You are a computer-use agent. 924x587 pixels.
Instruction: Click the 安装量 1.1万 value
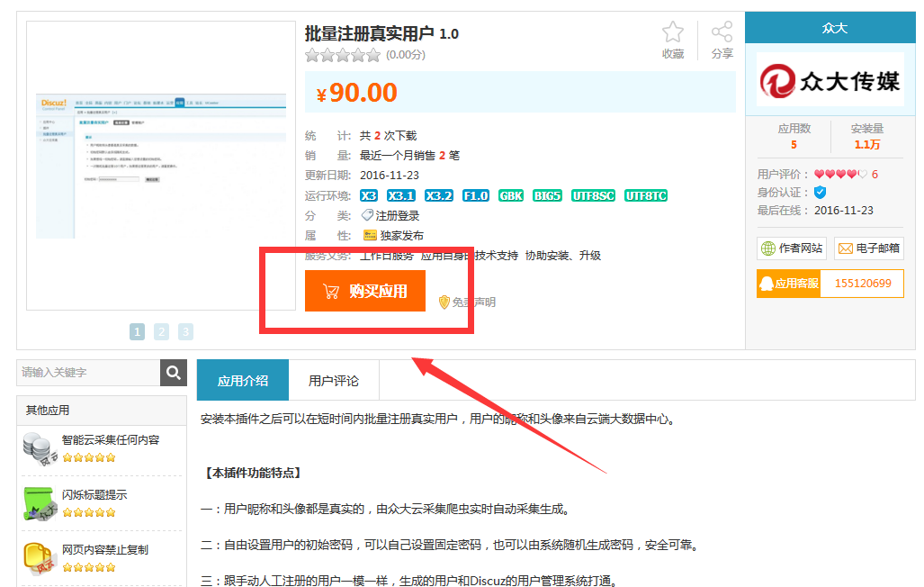(866, 145)
